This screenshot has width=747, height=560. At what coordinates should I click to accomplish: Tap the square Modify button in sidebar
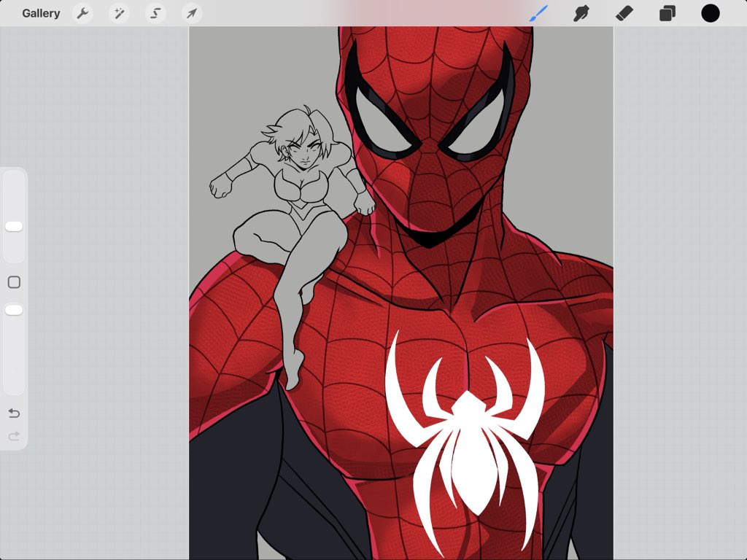14,282
